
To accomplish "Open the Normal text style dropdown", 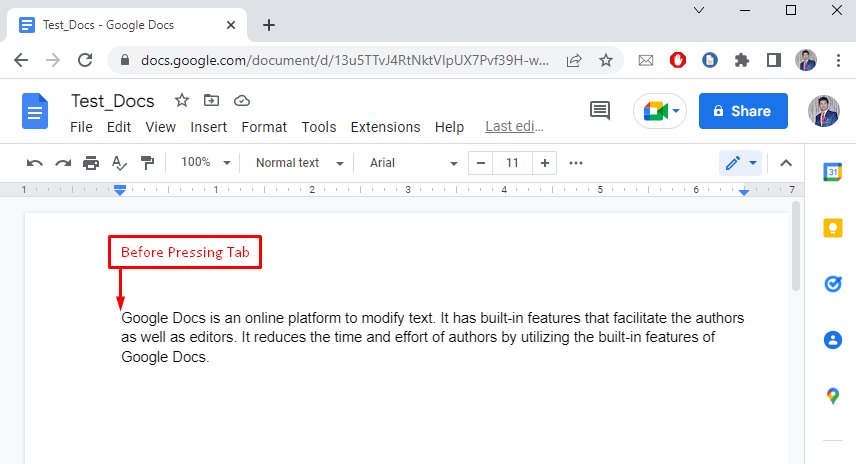I will (300, 163).
